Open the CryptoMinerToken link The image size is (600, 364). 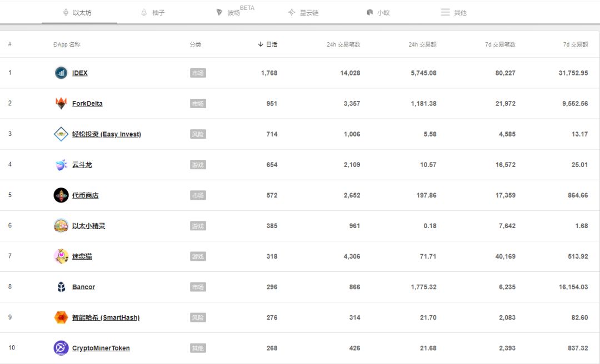[x=101, y=348]
